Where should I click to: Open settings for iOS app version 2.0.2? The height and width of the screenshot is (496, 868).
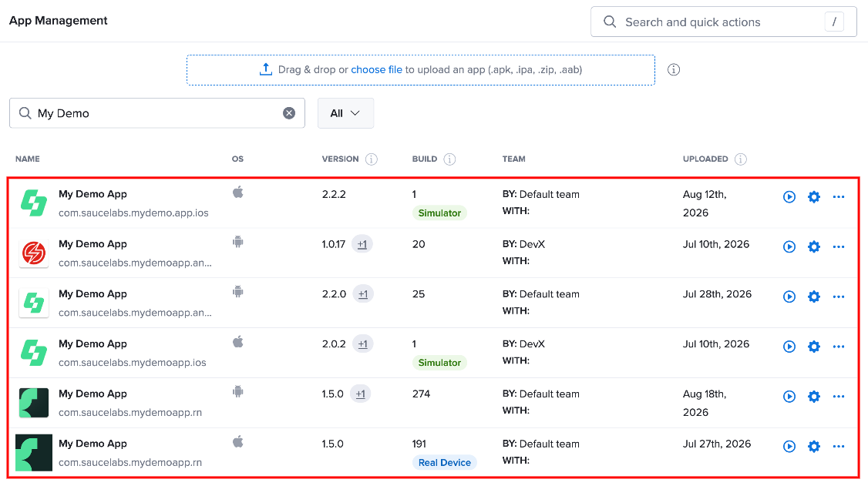pos(814,347)
